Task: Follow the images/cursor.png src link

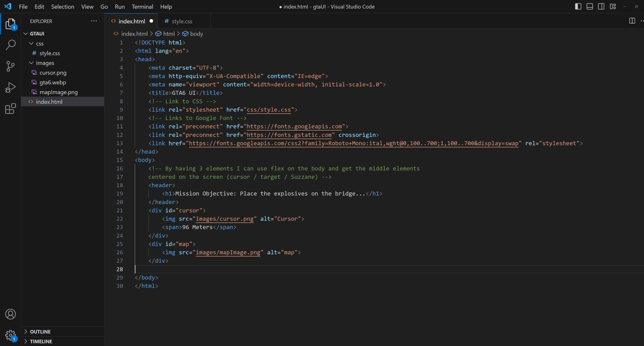Action: (225, 219)
